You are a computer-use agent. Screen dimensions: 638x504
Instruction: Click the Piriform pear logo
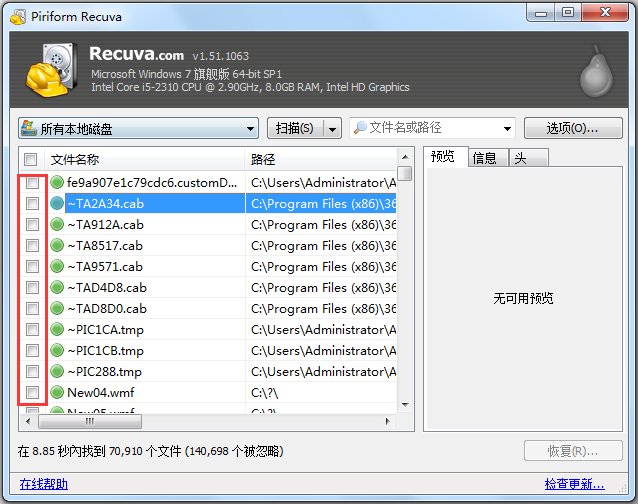click(596, 72)
